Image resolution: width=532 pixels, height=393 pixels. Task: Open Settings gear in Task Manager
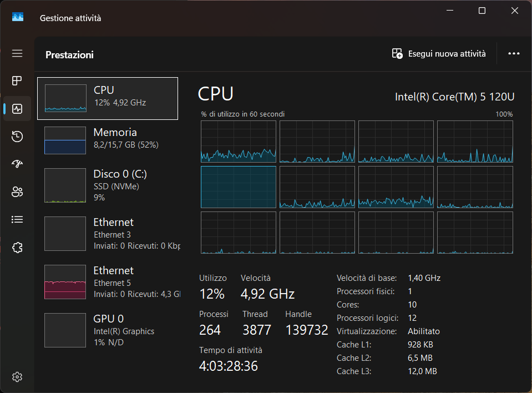point(17,377)
